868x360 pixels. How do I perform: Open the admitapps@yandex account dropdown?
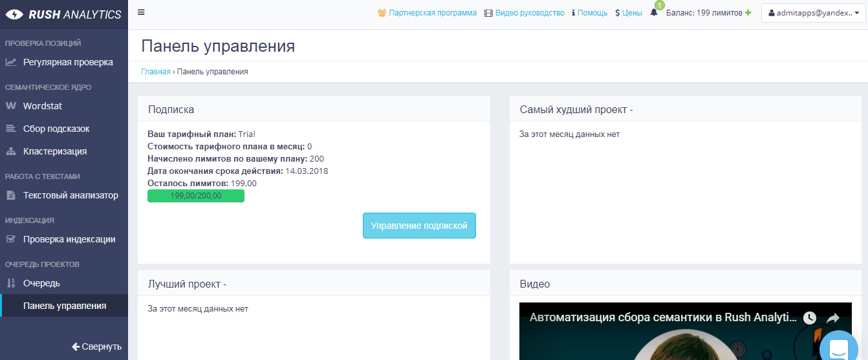[814, 13]
